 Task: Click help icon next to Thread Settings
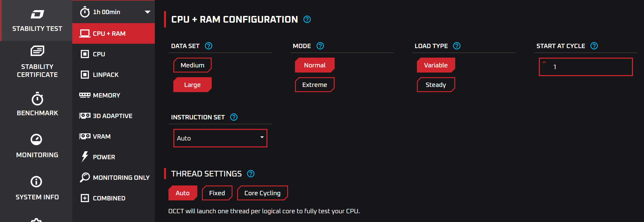pyautogui.click(x=251, y=174)
